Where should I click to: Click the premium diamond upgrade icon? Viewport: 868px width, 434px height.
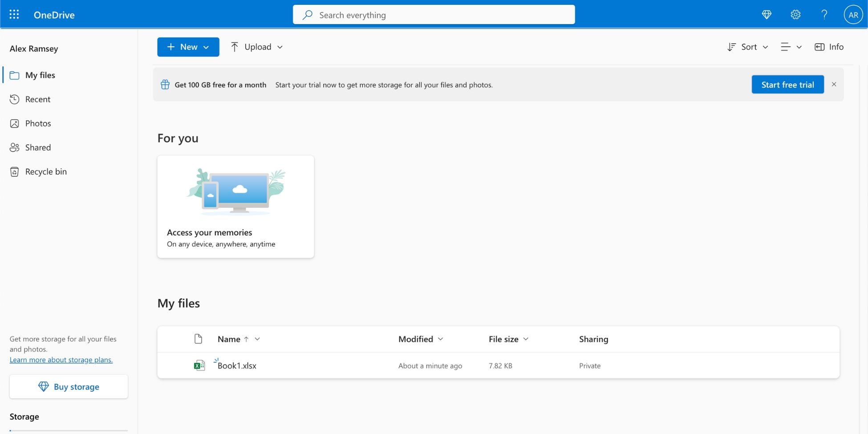pos(767,14)
